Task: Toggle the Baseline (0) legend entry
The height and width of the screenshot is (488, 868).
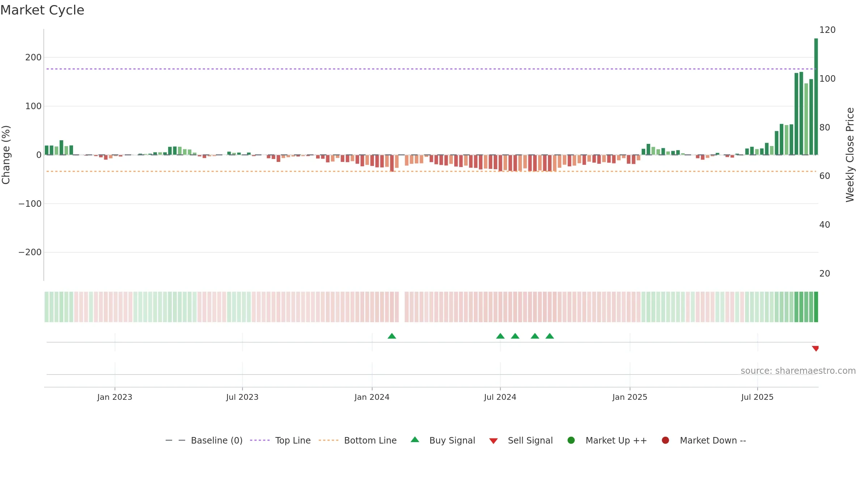Action: 204,440
